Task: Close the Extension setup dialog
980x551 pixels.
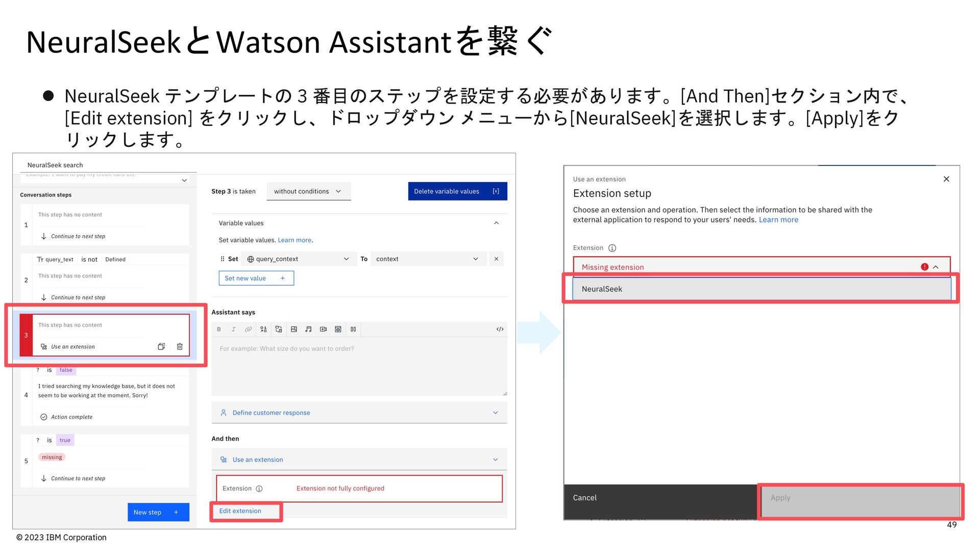Action: pos(946,179)
